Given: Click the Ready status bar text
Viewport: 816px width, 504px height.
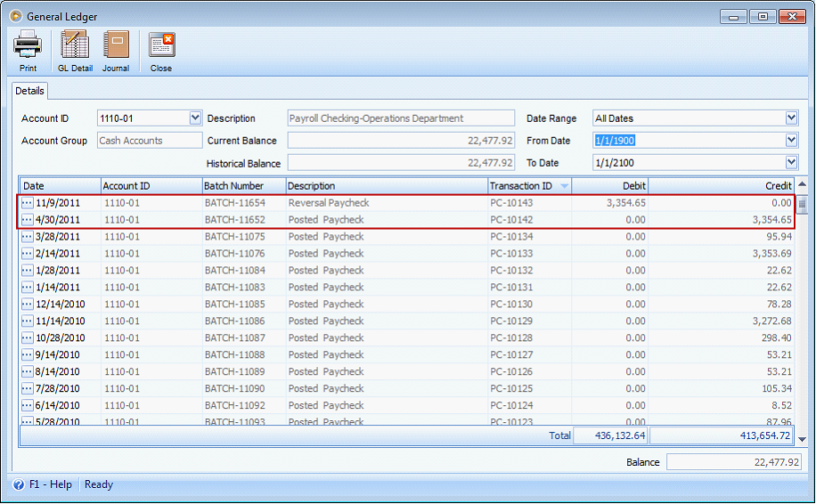Looking at the screenshot, I should [98, 484].
